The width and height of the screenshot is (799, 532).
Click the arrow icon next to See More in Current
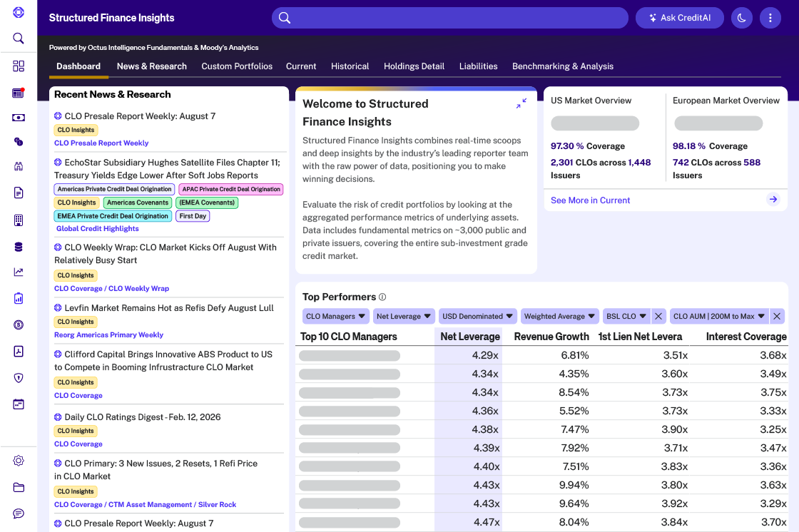pyautogui.click(x=773, y=200)
